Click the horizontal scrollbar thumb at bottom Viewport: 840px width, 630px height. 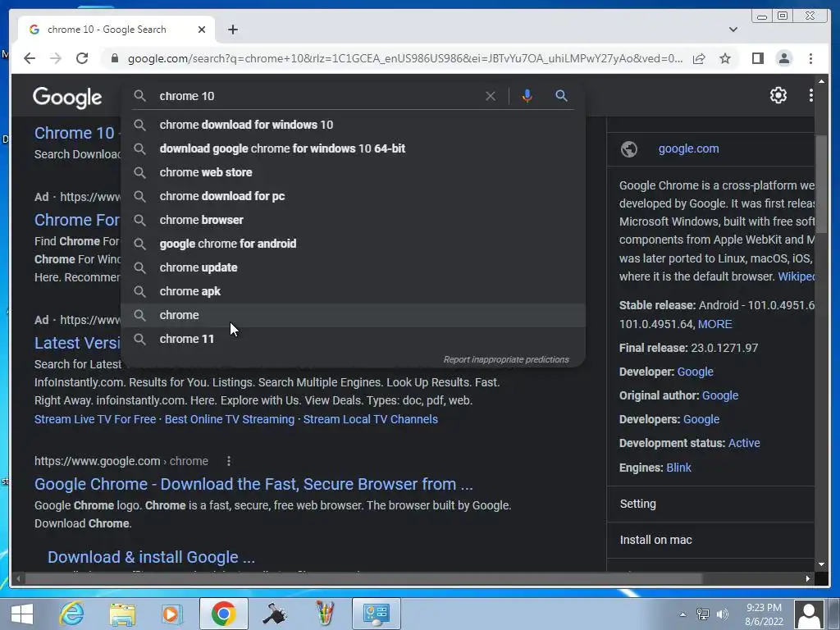(363, 578)
